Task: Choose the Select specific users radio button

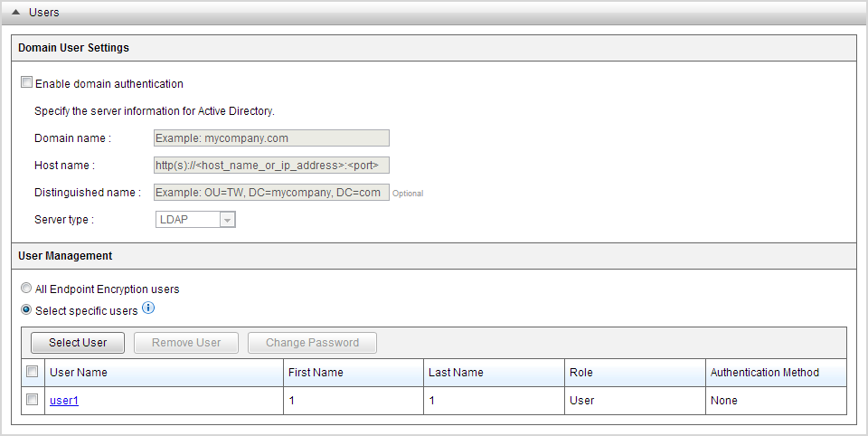Action: point(26,310)
